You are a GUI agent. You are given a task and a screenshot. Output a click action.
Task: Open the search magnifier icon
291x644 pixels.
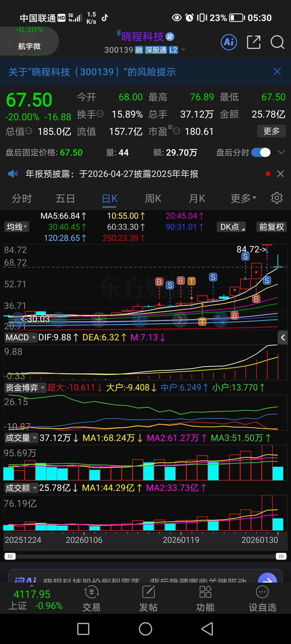pos(277,42)
